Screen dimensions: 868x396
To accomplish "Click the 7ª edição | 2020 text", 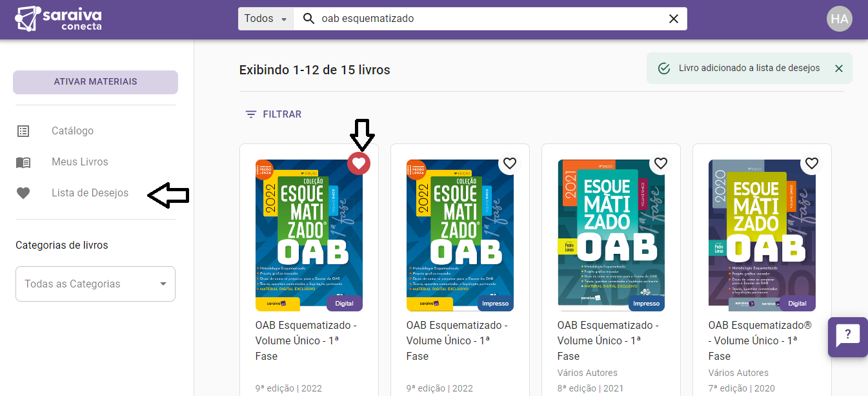I will point(742,388).
